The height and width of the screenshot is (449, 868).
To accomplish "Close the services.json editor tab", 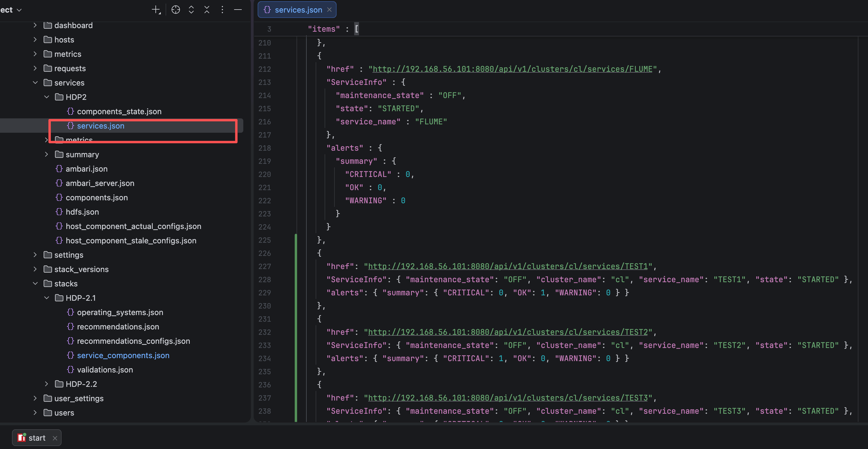I will (x=329, y=10).
